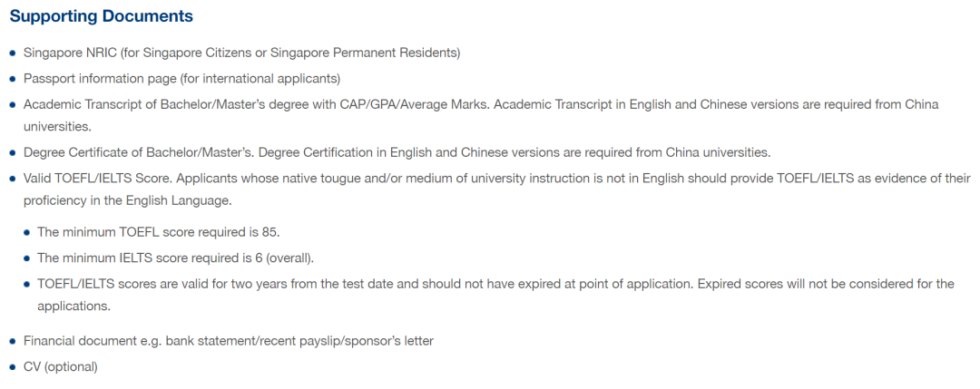
Task: Click the bullet before CV (optional)
Action: coord(13,367)
